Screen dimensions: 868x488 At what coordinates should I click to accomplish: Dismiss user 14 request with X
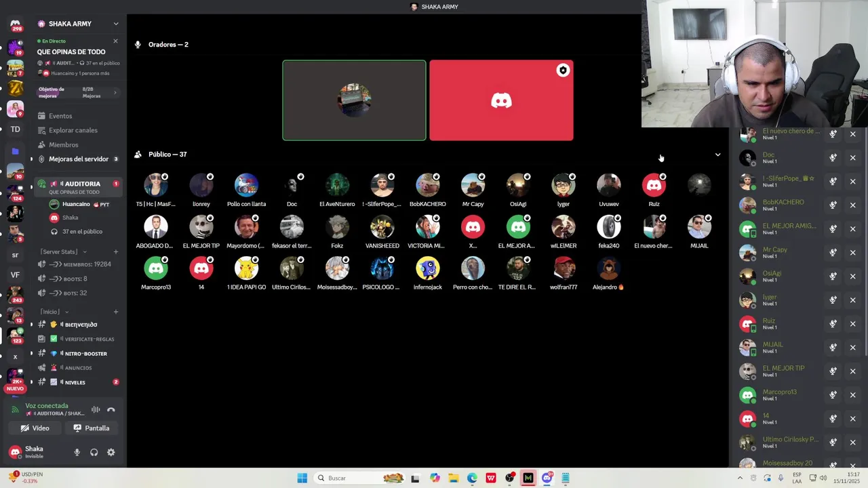853,419
